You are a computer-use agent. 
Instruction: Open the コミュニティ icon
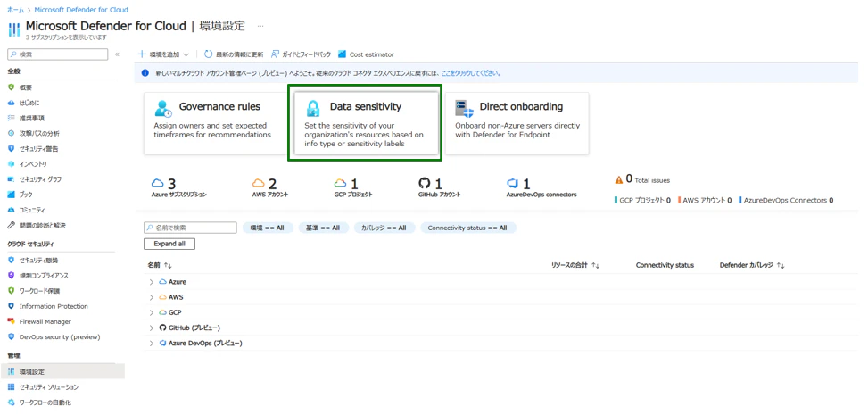[11, 210]
